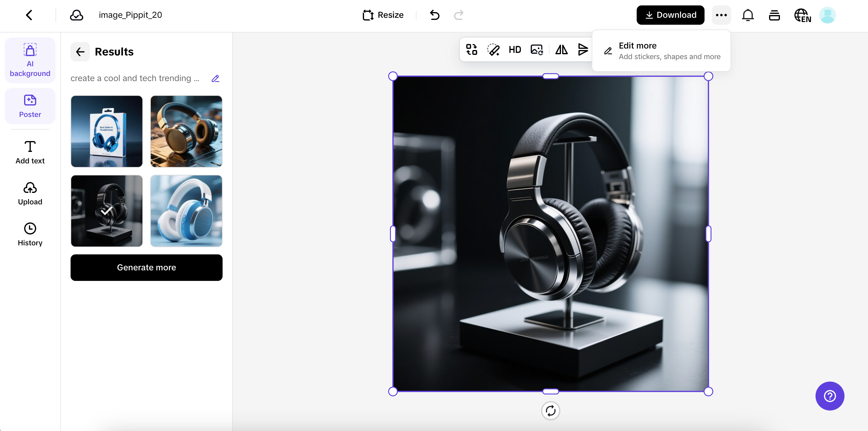868x431 pixels.
Task: Switch to the Poster tab
Action: point(30,106)
